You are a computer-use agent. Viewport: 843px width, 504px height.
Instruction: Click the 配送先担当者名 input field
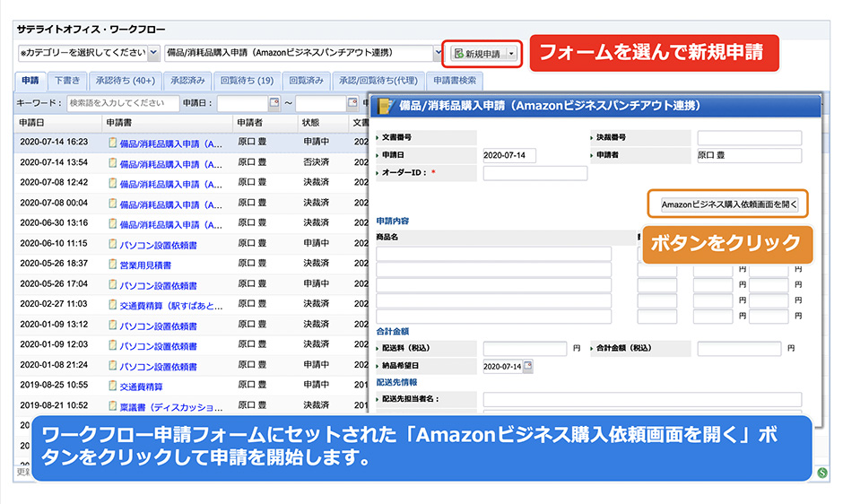pos(642,399)
